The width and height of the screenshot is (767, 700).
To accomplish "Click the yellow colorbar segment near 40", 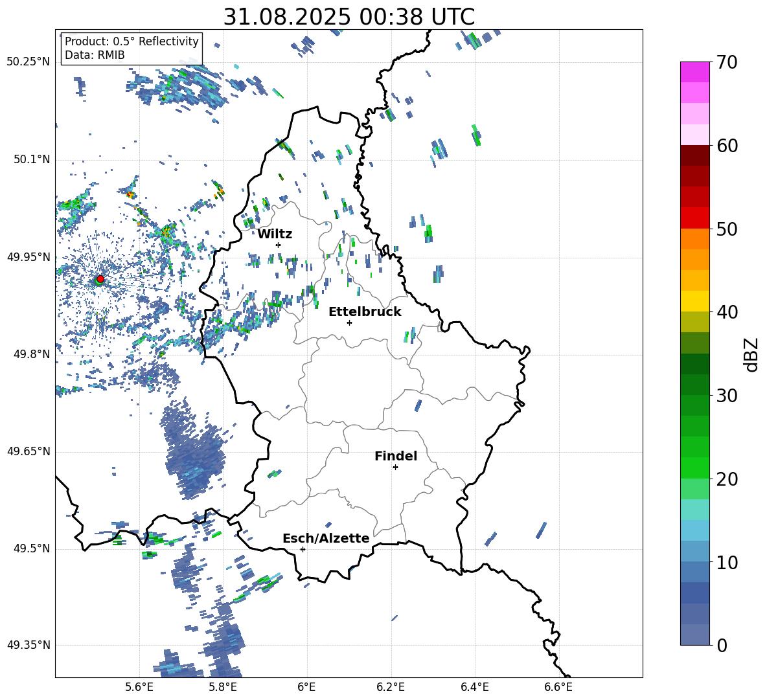I will 694,301.
